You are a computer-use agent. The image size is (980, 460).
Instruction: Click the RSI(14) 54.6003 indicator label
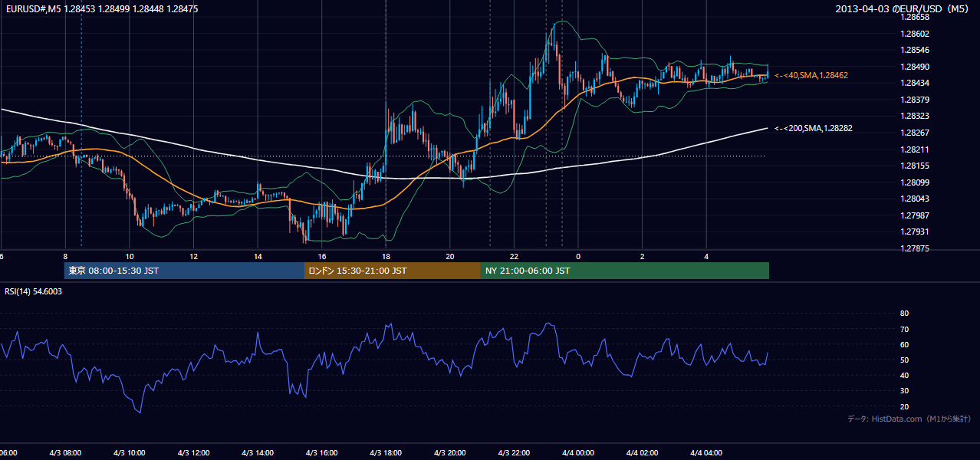click(x=34, y=291)
